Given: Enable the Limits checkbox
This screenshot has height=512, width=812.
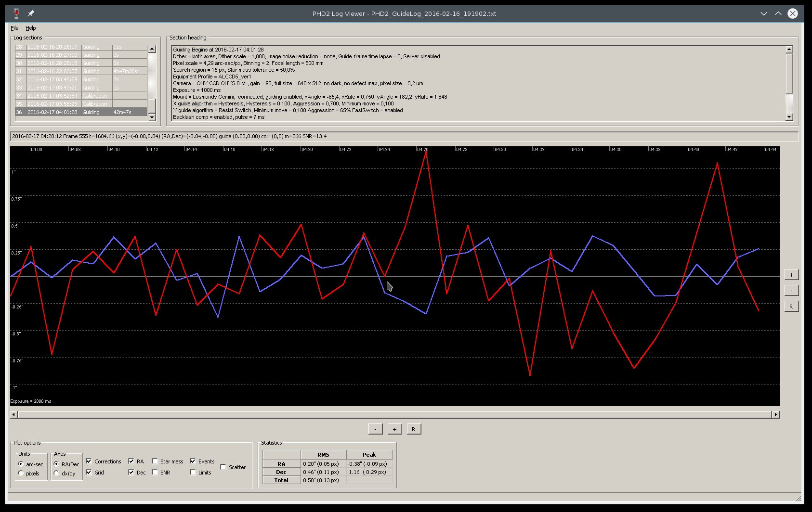Looking at the screenshot, I should [193, 472].
